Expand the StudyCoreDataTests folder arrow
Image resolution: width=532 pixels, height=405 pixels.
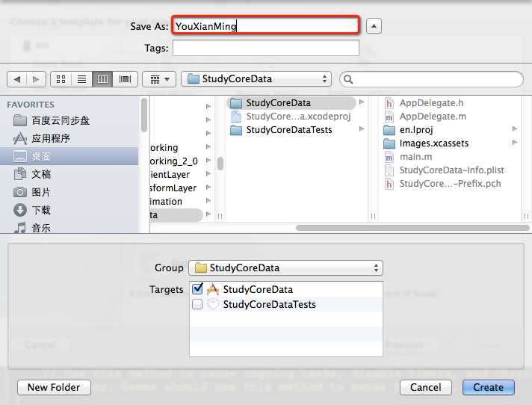[x=362, y=129]
